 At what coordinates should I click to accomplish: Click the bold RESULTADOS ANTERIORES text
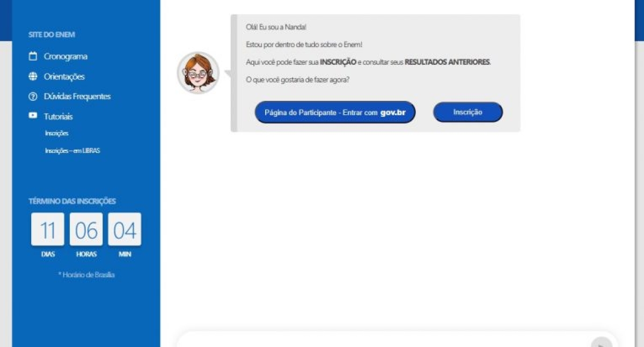click(448, 62)
